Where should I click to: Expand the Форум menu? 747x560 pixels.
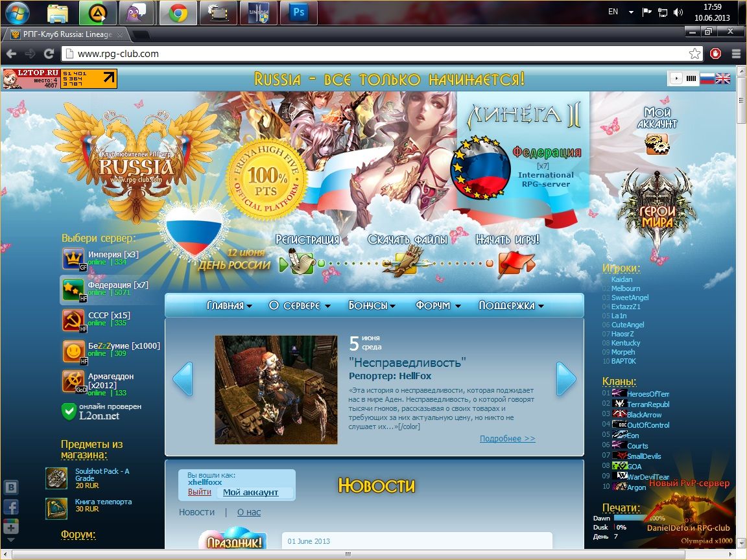pyautogui.click(x=438, y=305)
